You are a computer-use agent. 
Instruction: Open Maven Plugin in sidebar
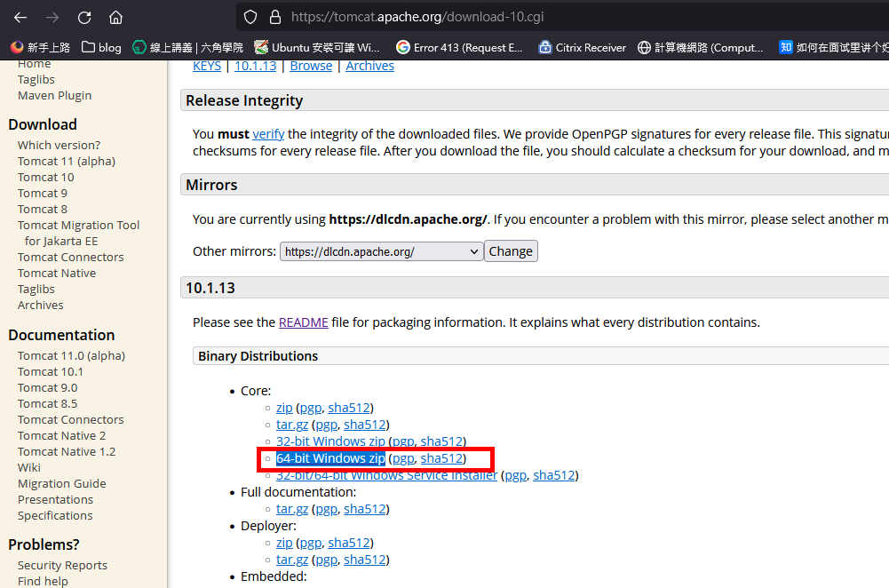[54, 95]
